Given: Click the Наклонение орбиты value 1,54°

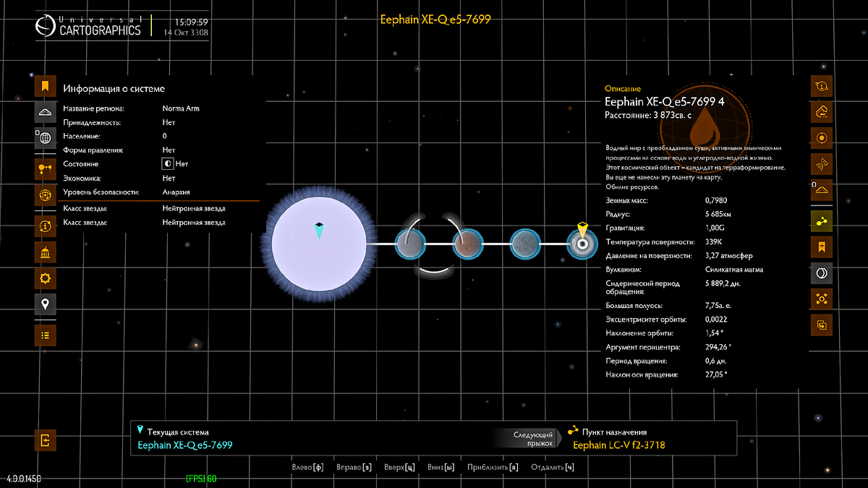Looking at the screenshot, I should 715,333.
